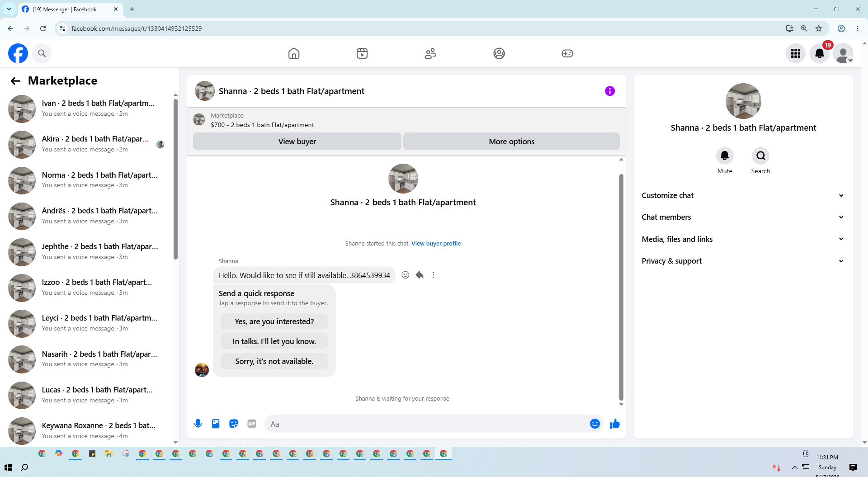
Task: Expand Customize chat section
Action: tap(743, 195)
